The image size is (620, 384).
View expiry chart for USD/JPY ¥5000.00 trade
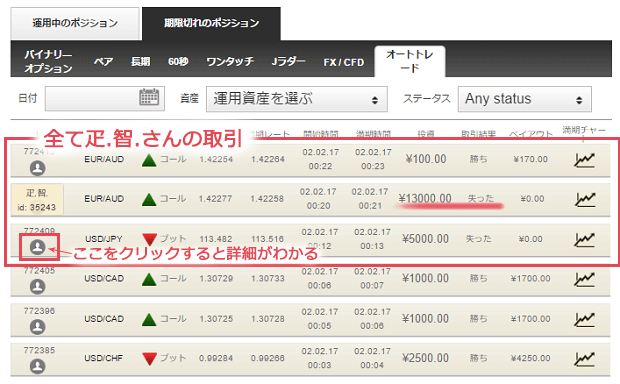[584, 239]
